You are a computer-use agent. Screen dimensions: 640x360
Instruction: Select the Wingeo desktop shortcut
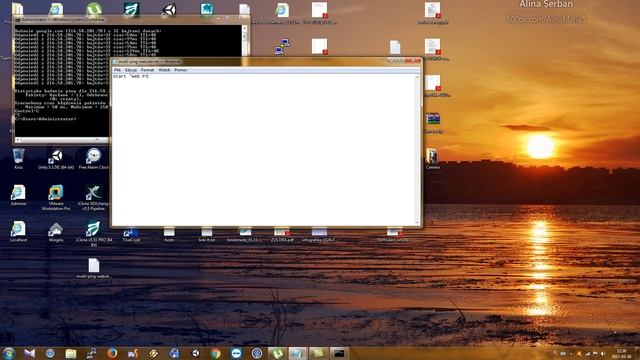(56, 232)
